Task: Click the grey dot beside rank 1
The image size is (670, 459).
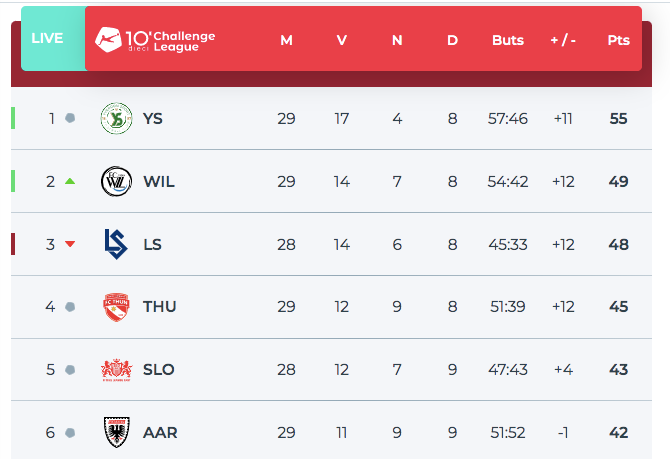Action: (70, 118)
